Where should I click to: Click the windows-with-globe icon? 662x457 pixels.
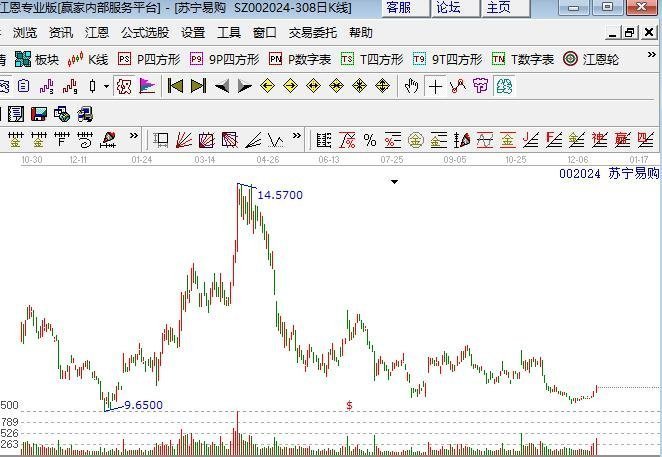point(62,114)
